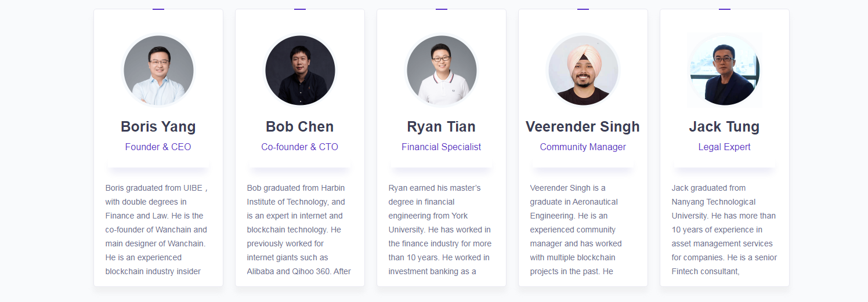868x302 pixels.
Task: Click the Founder & CEO title
Action: point(158,147)
